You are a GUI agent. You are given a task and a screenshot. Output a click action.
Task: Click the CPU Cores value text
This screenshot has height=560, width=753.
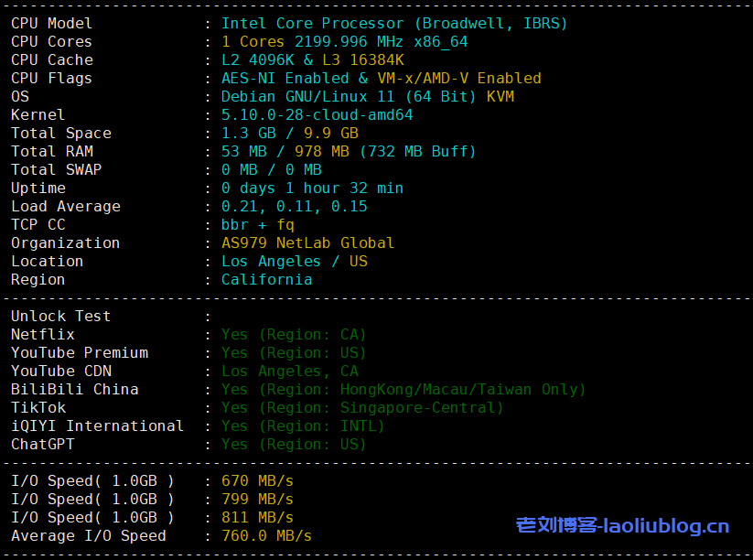[x=344, y=42]
